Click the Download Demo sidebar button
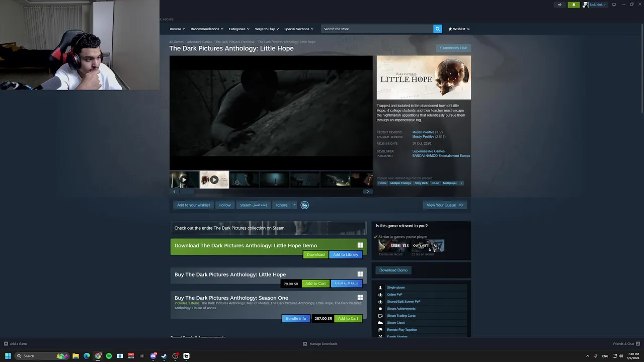The height and width of the screenshot is (362, 644). 393,270
